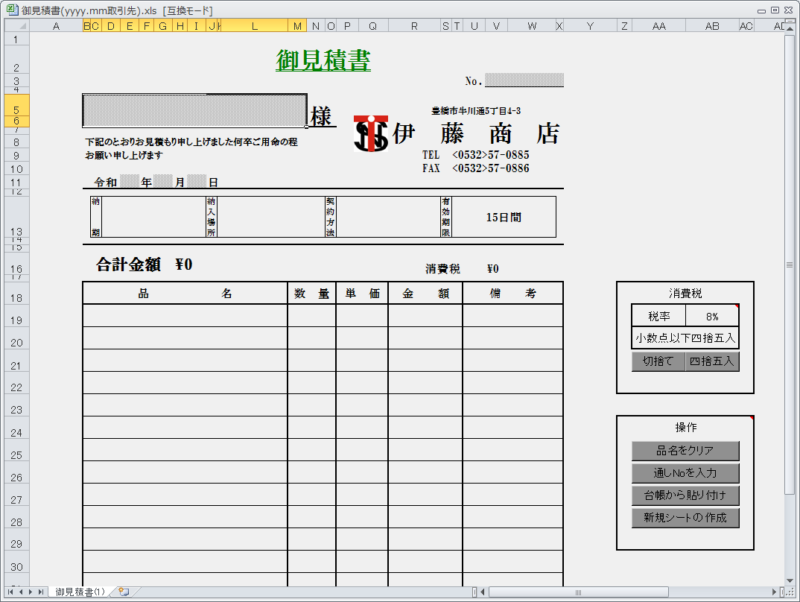Click previous sheet navigation arrow
Screen dimensions: 800x602
coord(21,592)
